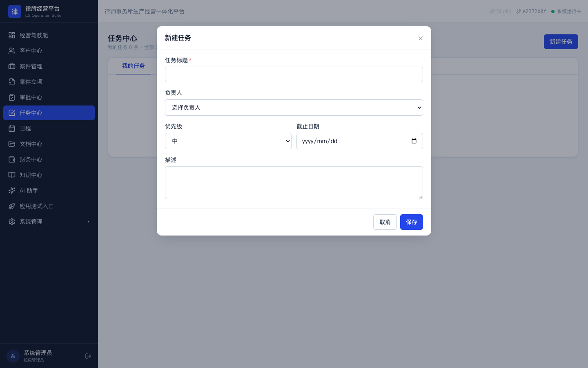Click the 案件管理 briefcase icon
Screen dimensions: 588x368
(x=12, y=66)
